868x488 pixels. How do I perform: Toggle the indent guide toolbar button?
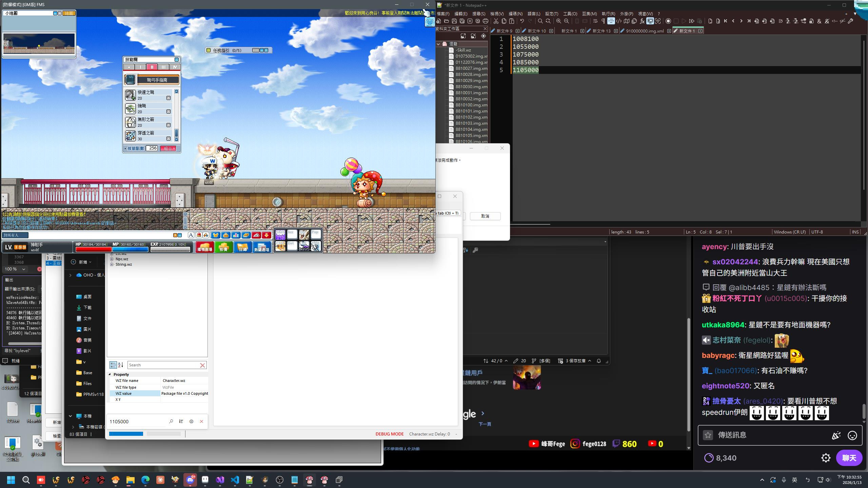[611, 21]
